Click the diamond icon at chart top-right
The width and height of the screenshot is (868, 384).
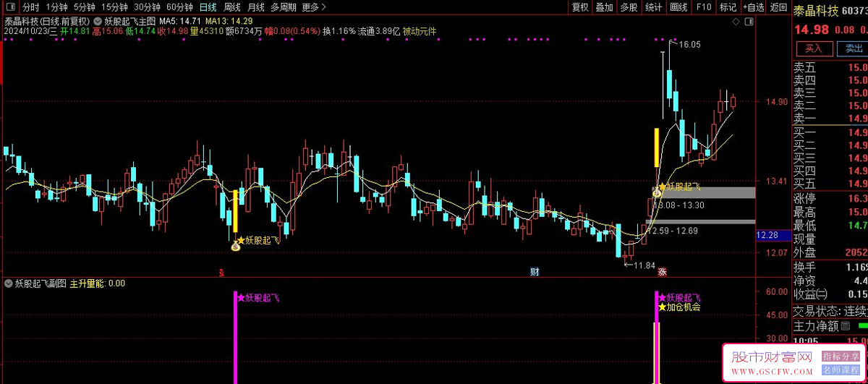(736, 22)
